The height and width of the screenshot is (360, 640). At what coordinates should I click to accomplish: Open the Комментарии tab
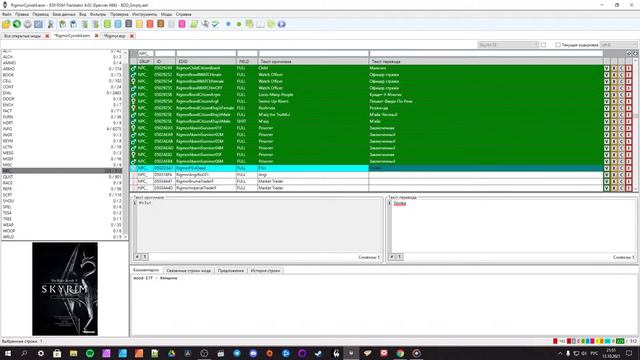[x=146, y=270]
